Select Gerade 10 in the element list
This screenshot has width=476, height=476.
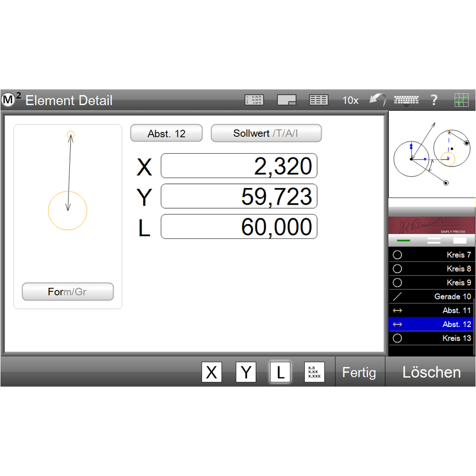[x=431, y=296]
